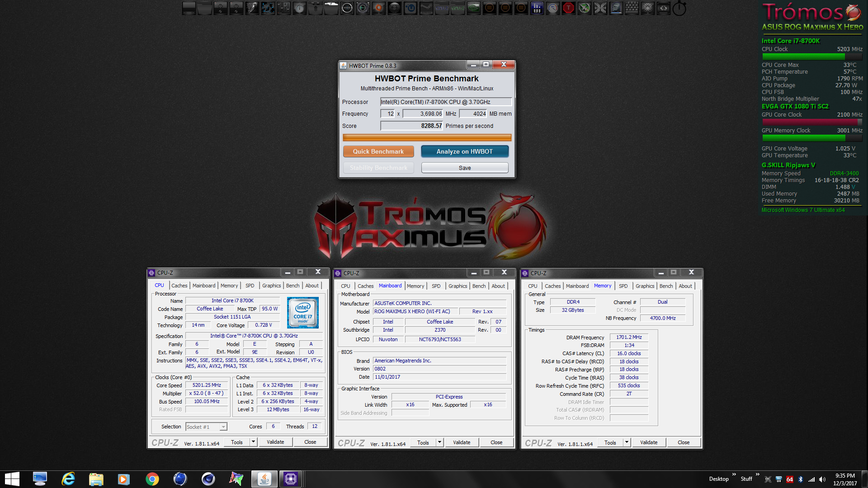Click Validate in left CPU-Z window

point(275,442)
